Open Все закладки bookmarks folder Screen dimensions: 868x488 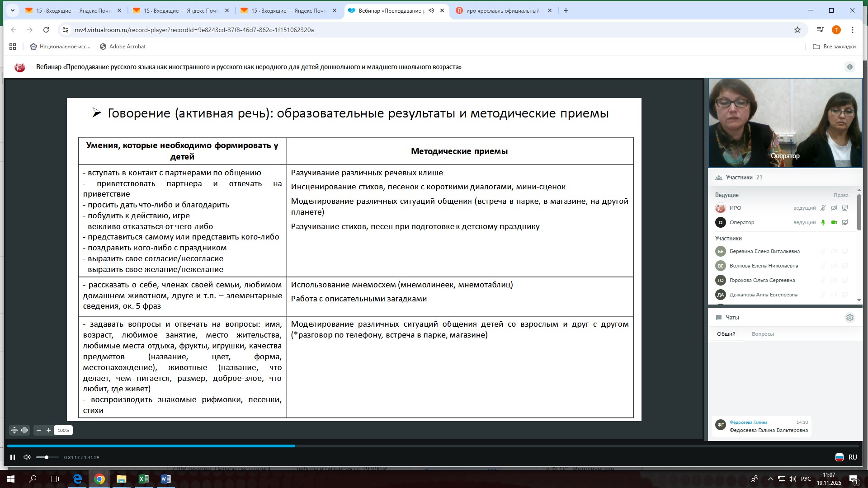(834, 47)
